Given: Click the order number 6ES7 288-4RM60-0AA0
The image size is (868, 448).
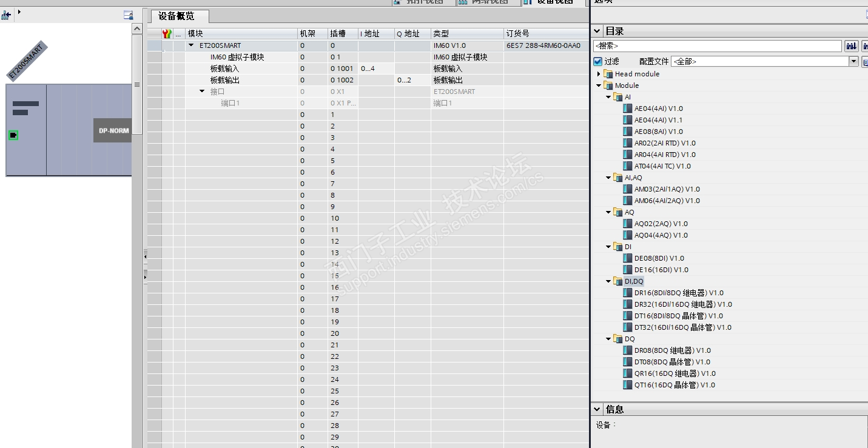Looking at the screenshot, I should tap(543, 45).
